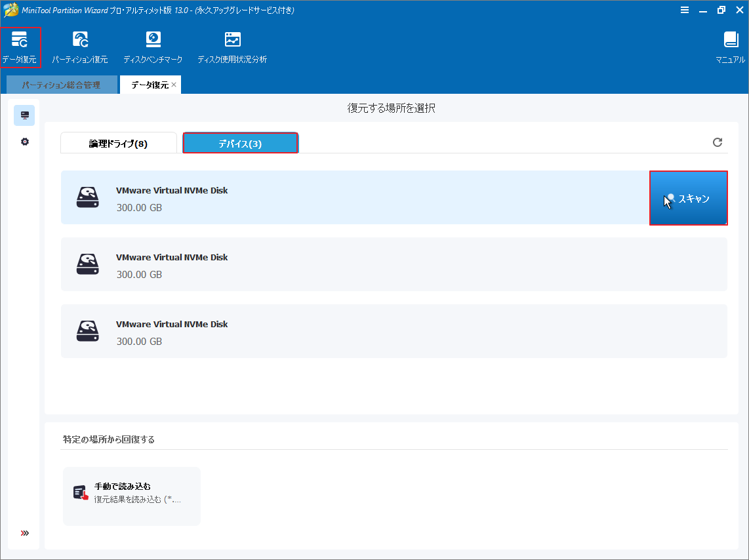Open 手動で読み込む to load recovery results
This screenshot has width=749, height=560.
(131, 496)
